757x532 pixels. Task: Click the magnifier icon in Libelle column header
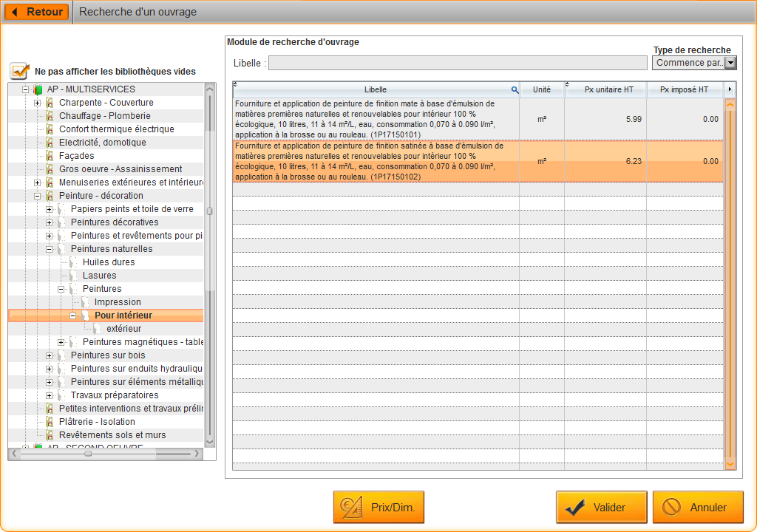click(x=515, y=90)
